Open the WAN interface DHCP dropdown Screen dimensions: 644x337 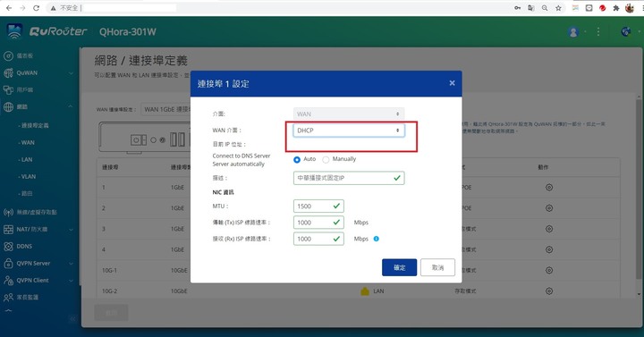(x=349, y=131)
